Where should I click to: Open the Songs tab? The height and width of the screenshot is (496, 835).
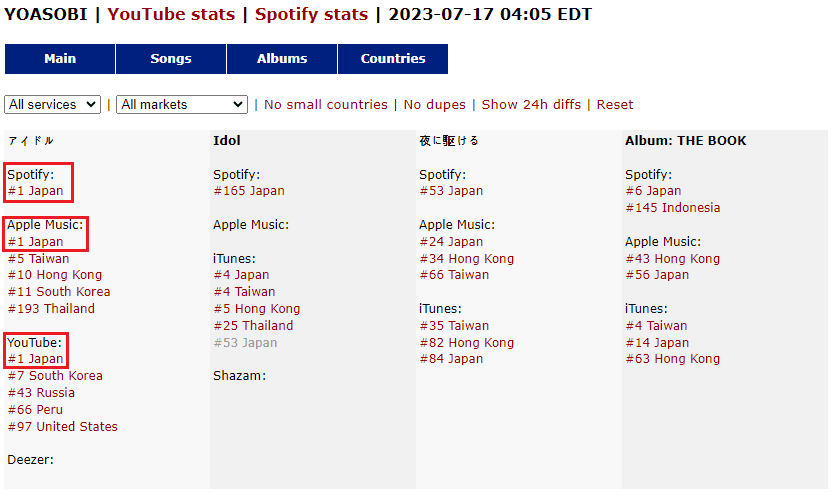[171, 59]
